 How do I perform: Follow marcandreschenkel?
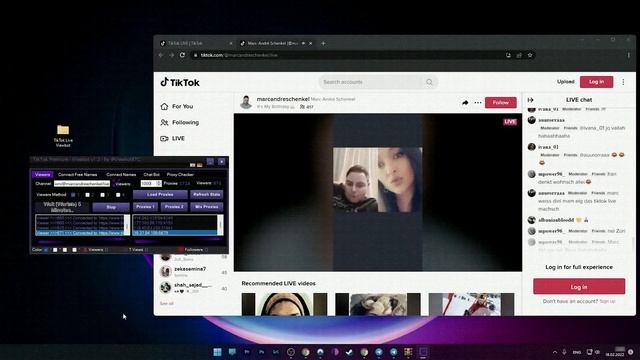coord(500,102)
